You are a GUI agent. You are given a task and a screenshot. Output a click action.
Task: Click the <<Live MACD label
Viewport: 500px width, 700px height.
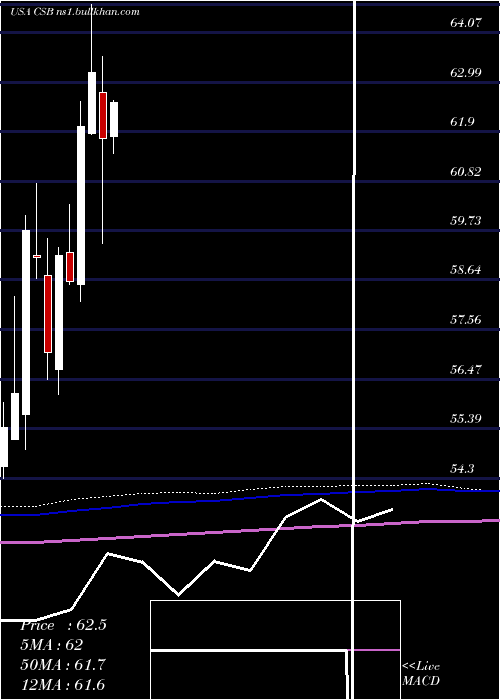point(421,673)
